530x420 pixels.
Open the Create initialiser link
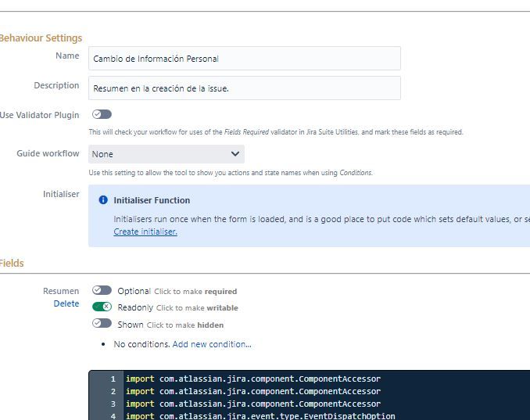tap(145, 232)
